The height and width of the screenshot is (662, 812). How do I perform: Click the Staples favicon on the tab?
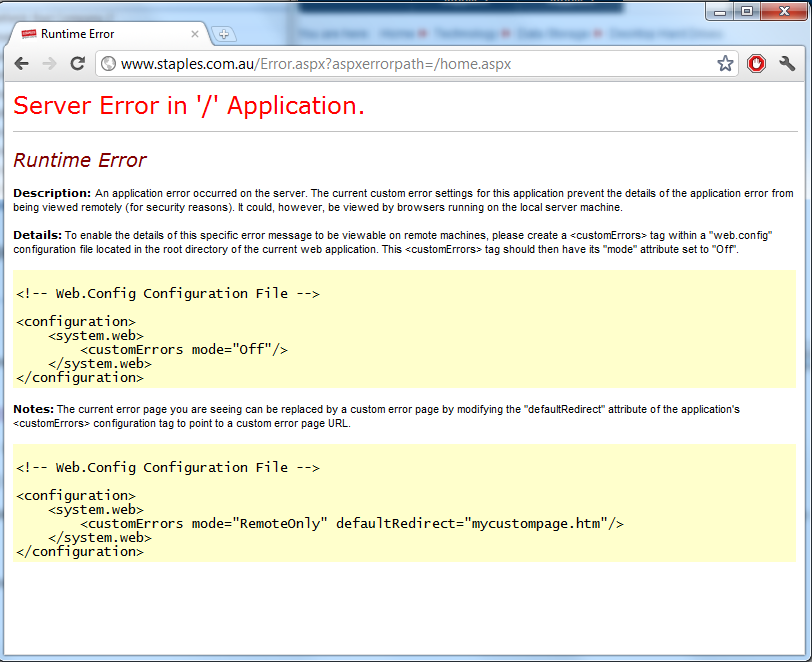click(28, 34)
